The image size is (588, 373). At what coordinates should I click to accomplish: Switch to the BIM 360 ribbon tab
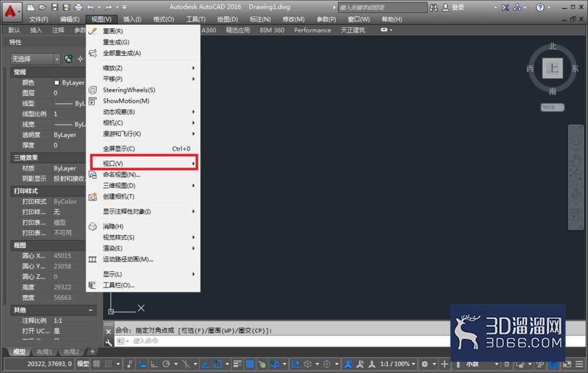272,30
